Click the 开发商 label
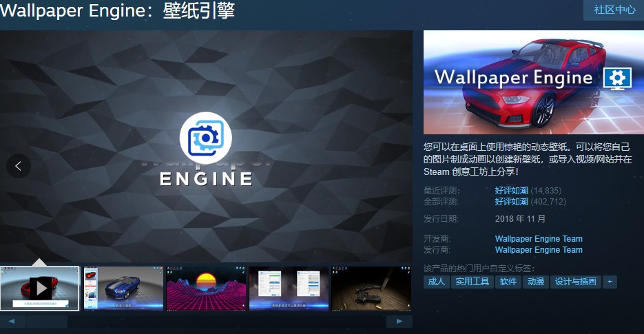 point(437,239)
